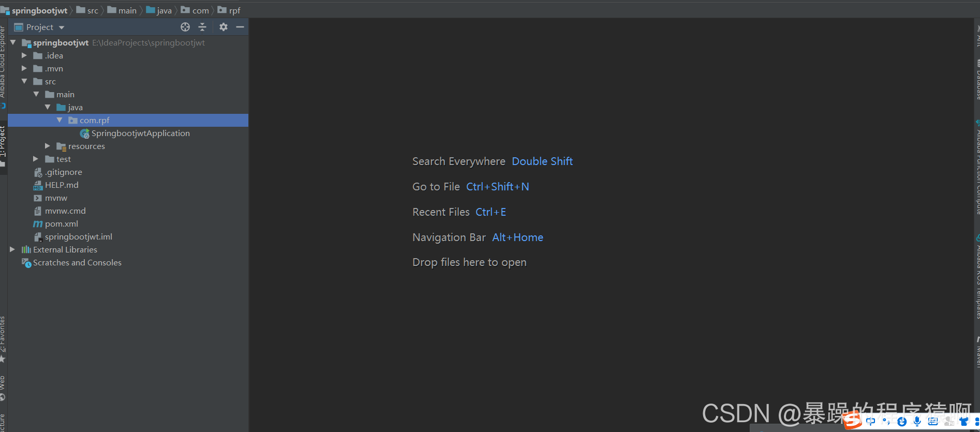Screen dimensions: 980x432
Task: Expand the .idea folder arrow
Action: coord(24,55)
